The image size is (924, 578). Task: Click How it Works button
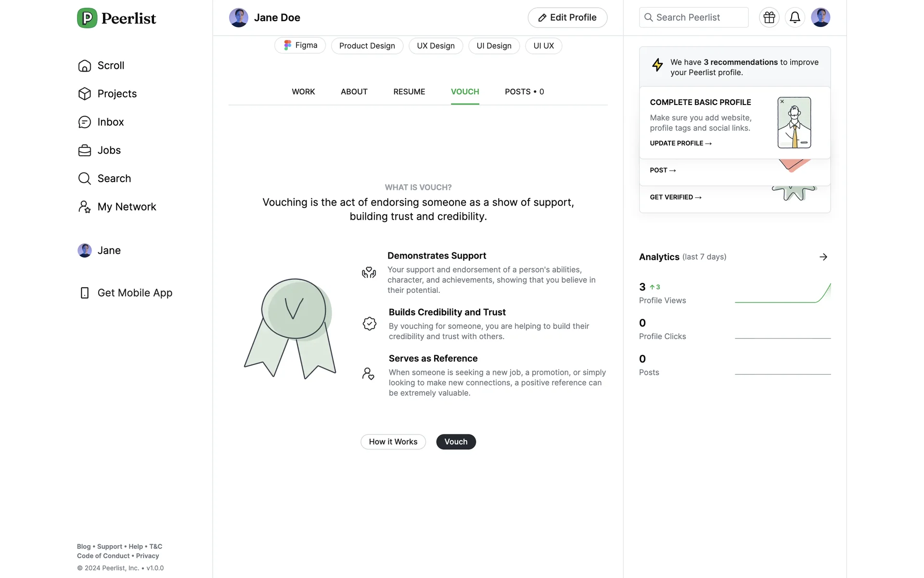point(393,442)
